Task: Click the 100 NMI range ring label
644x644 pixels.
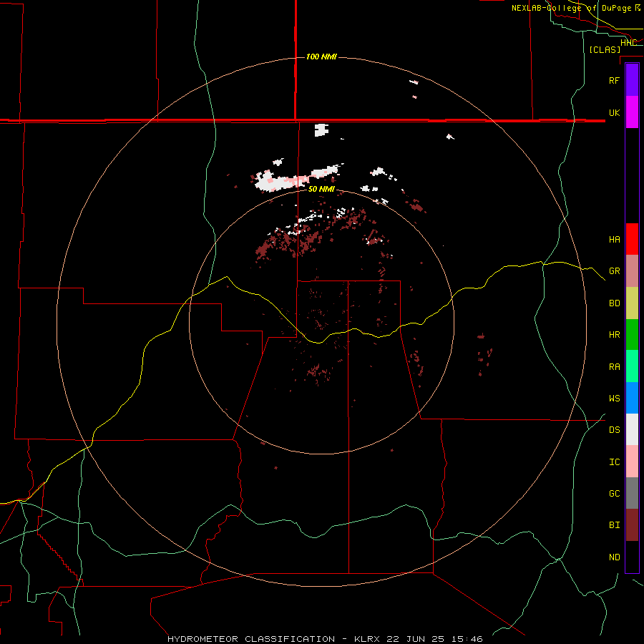Action: tap(321, 57)
